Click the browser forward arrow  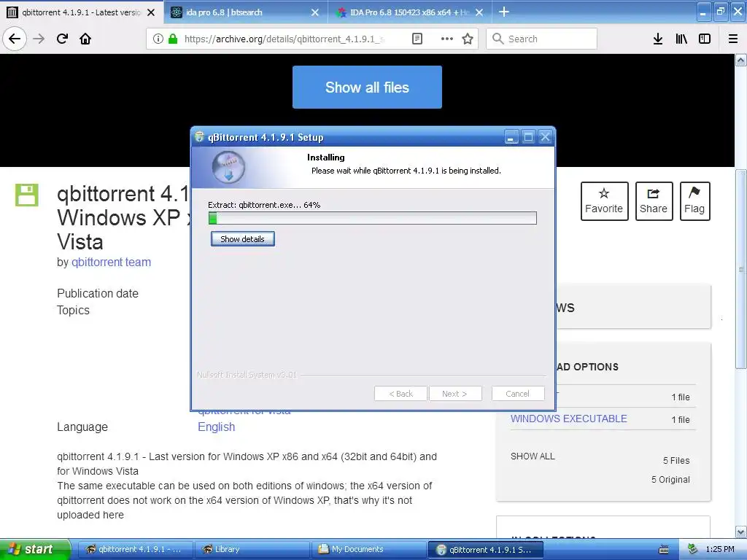pyautogui.click(x=39, y=39)
